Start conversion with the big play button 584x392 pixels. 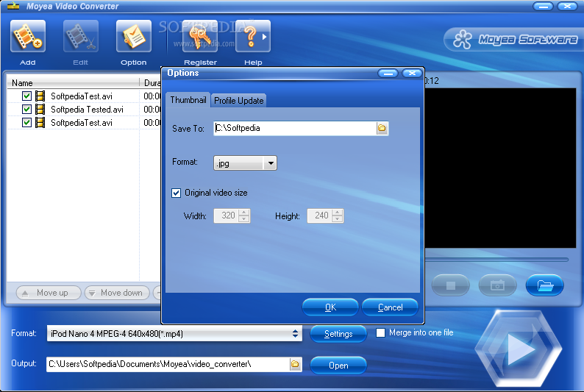pyautogui.click(x=519, y=349)
